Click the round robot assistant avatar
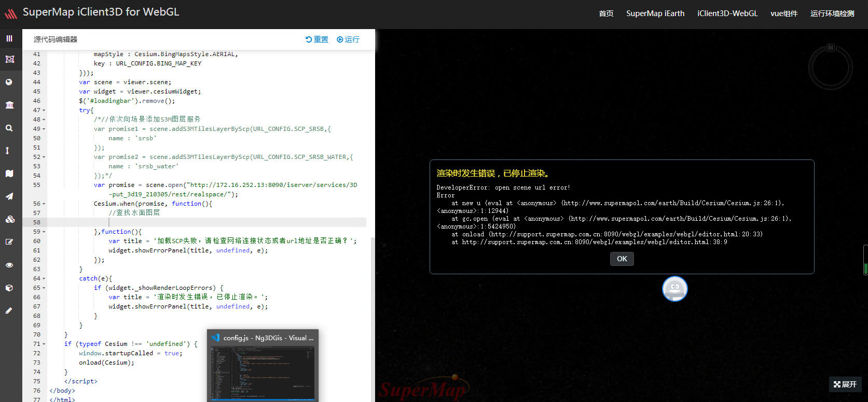Viewport: 868px width, 402px height. (675, 289)
